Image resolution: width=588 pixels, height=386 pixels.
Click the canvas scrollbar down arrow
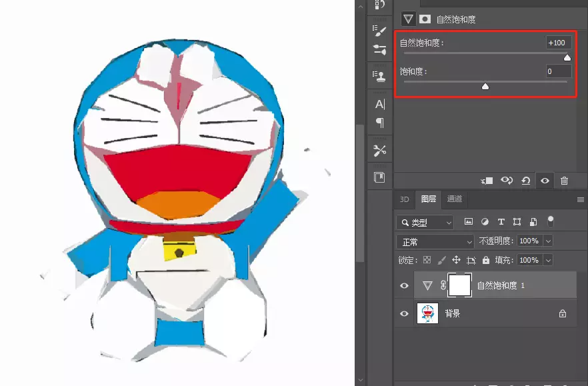coord(361,381)
